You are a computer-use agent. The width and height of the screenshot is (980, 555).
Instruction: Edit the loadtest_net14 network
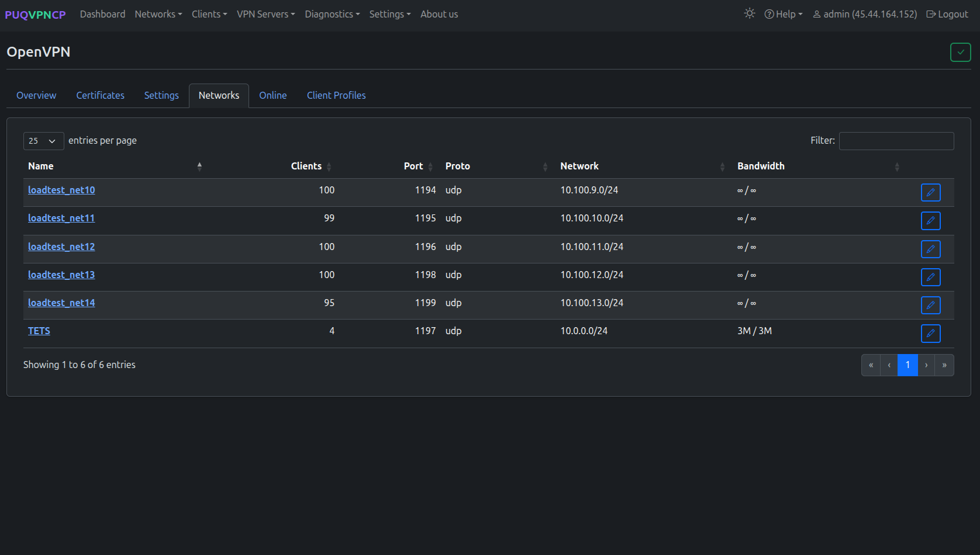tap(930, 305)
